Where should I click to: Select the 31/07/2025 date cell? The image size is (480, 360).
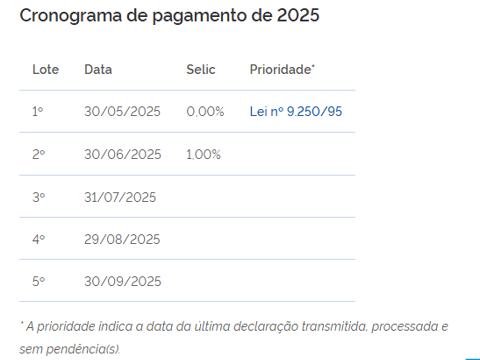(120, 197)
